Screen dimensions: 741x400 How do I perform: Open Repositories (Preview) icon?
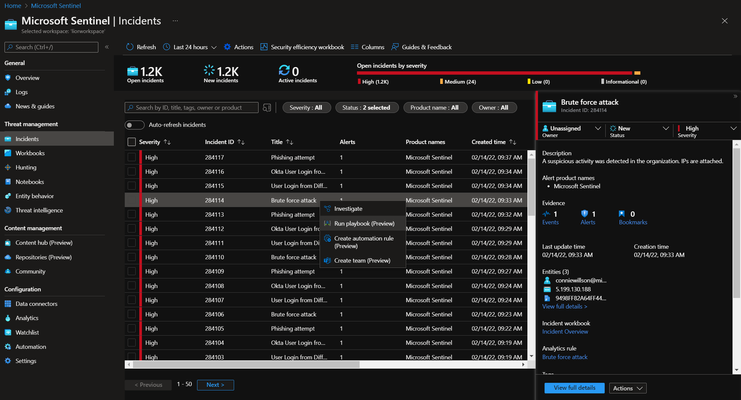coord(8,257)
